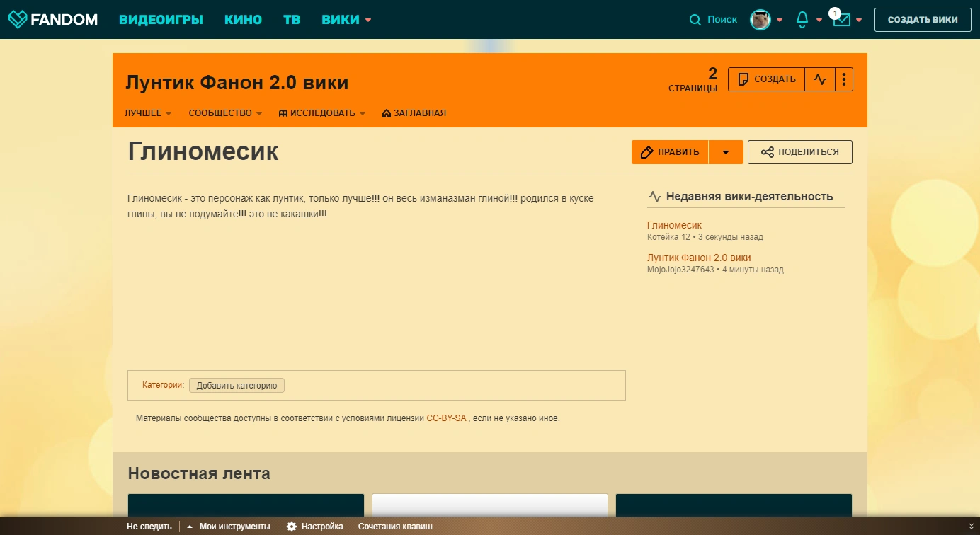Viewport: 980px width, 535px height.
Task: Expand the notifications dropdown arrow
Action: pos(819,20)
